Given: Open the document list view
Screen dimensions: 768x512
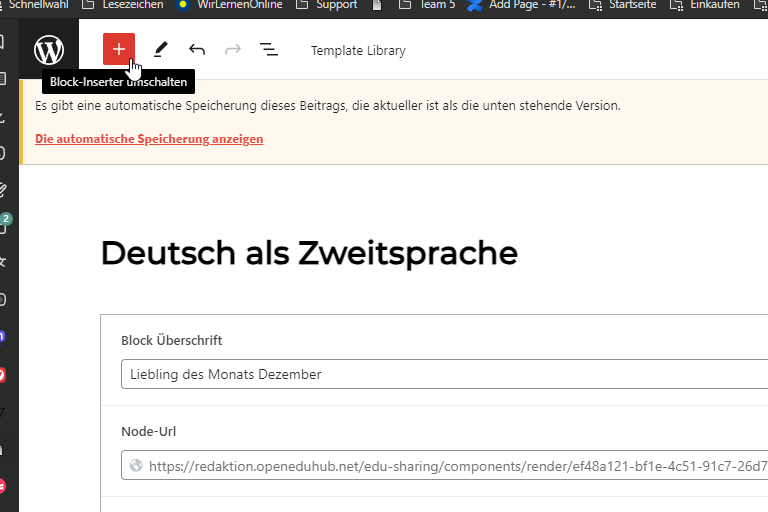Looking at the screenshot, I should point(268,49).
